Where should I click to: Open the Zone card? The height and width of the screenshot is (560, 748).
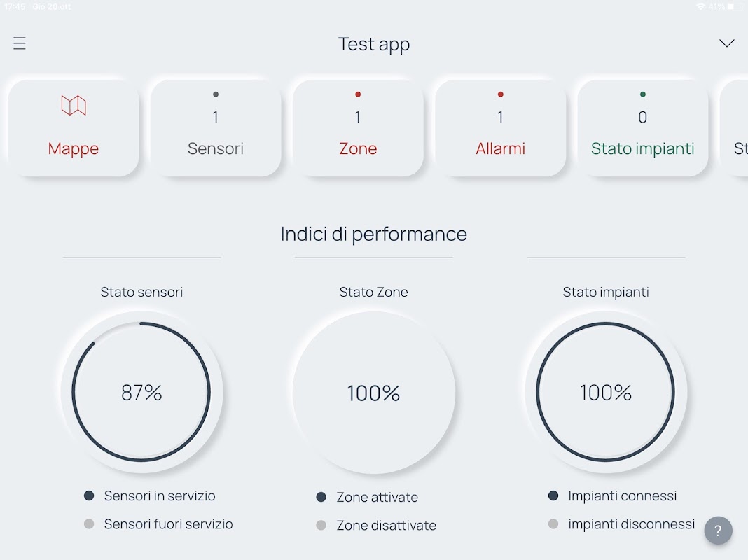pyautogui.click(x=358, y=127)
